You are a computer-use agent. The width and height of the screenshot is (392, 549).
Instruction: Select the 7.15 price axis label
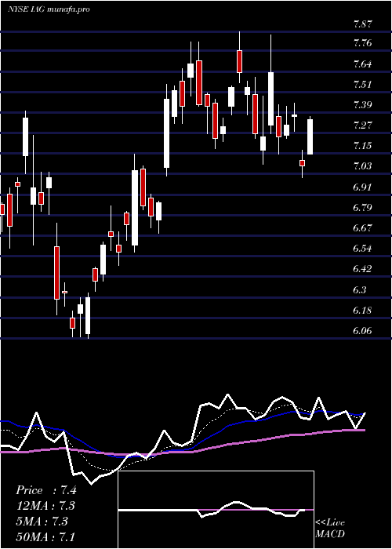(362, 146)
